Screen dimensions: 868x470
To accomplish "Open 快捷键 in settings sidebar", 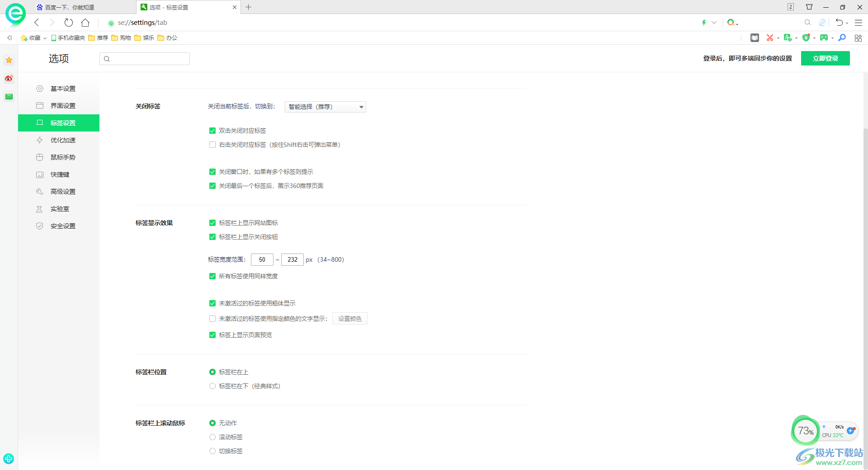I will click(59, 174).
